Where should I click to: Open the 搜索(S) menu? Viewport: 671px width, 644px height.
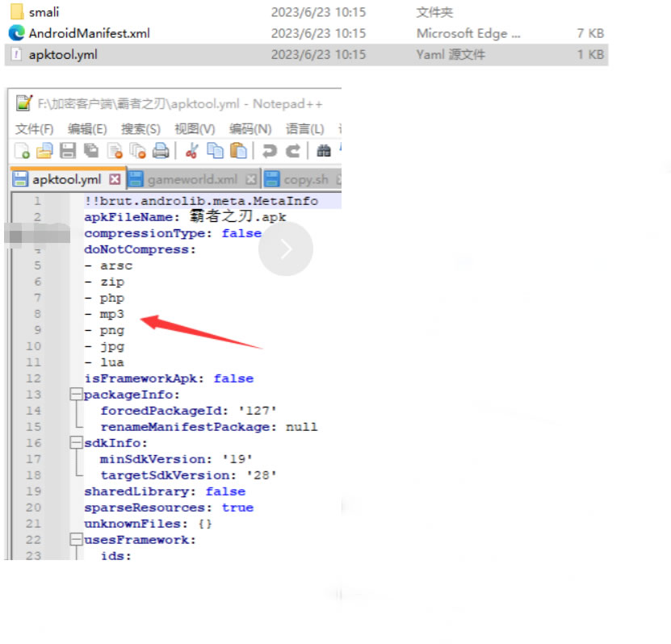[140, 129]
